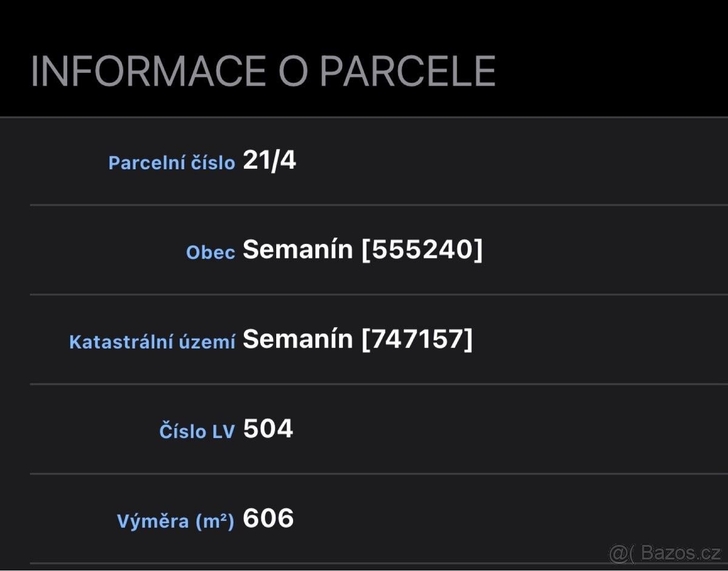This screenshot has height=571, width=728.
Task: Click the word PARCELE in the heading
Action: [x=407, y=71]
